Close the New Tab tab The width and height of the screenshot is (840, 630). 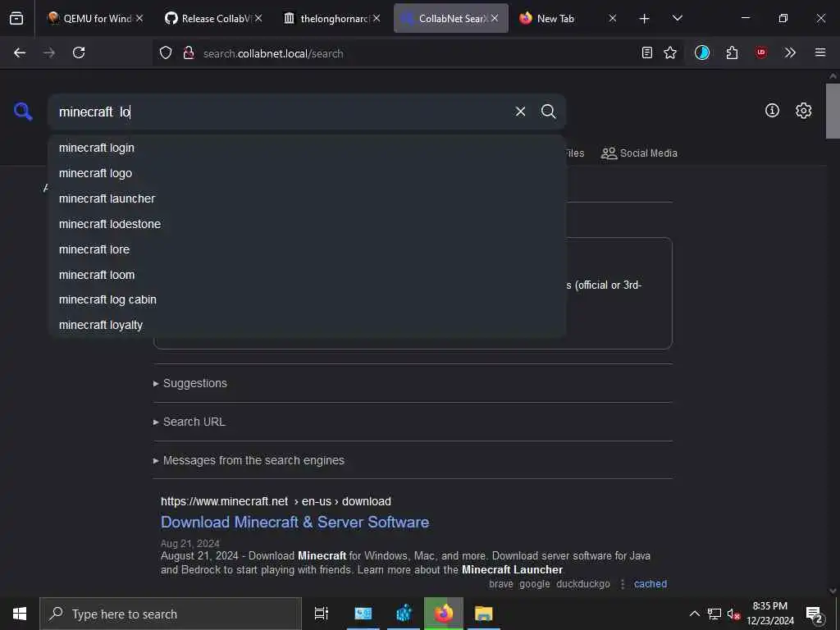click(x=613, y=18)
